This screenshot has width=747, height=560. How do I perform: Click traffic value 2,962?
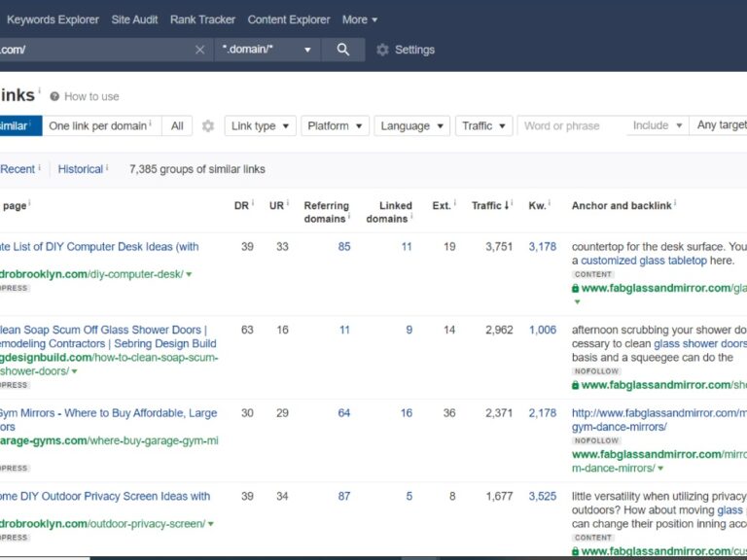click(499, 330)
